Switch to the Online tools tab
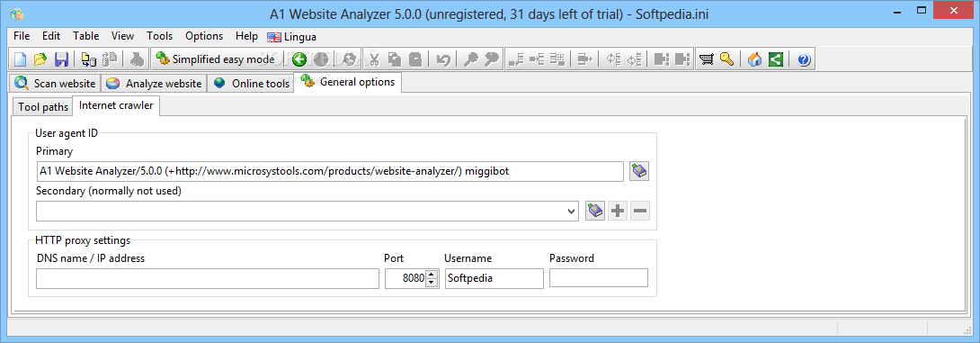 (251, 83)
